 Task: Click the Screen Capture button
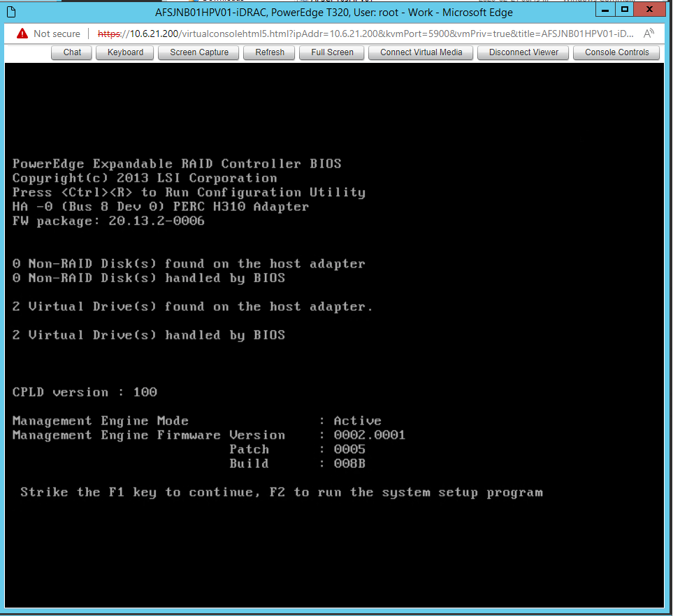198,52
